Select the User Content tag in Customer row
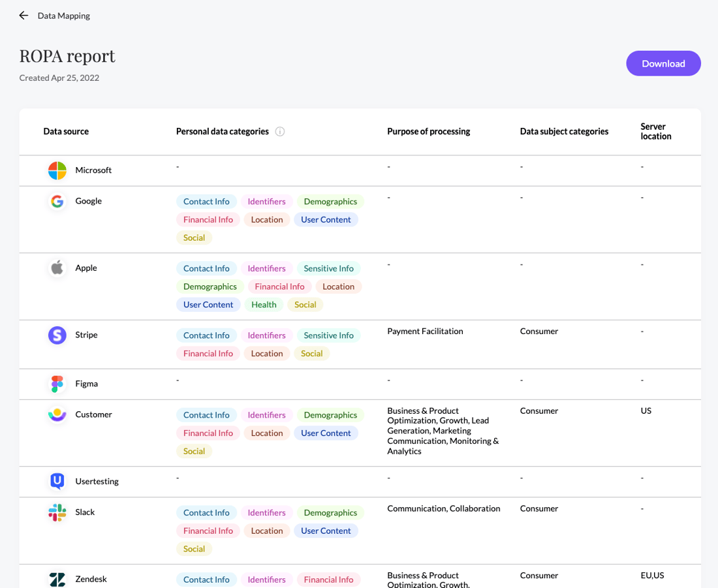The width and height of the screenshot is (718, 588). click(326, 433)
